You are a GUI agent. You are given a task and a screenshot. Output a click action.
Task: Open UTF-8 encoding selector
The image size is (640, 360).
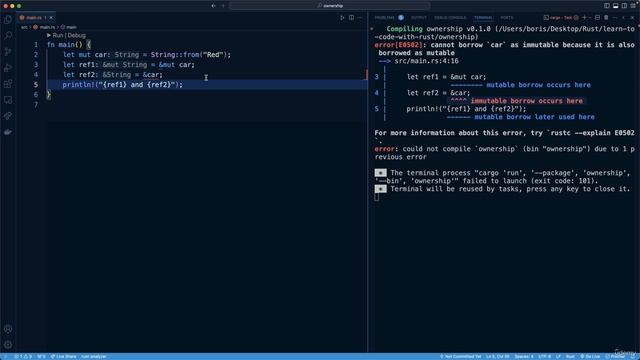click(x=544, y=356)
